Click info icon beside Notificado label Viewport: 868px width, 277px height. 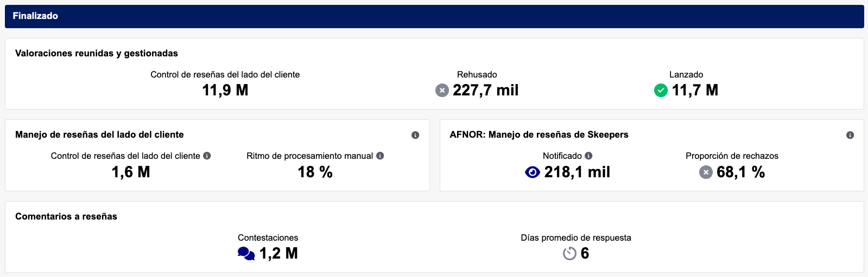point(588,156)
